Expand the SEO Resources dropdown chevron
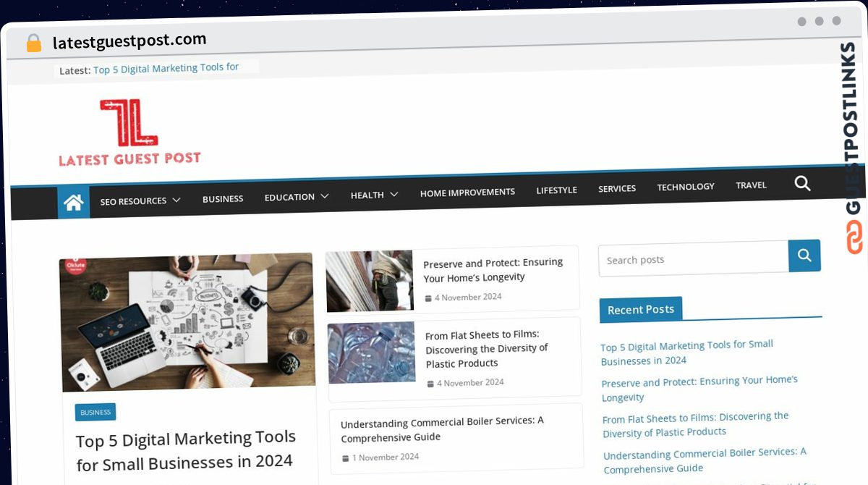 pos(176,200)
